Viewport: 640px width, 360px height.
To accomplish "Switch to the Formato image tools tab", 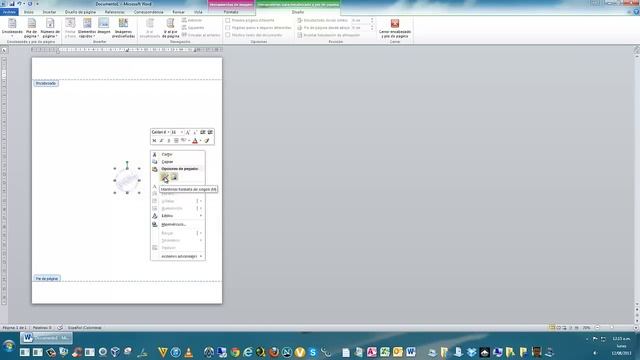I will 231,12.
